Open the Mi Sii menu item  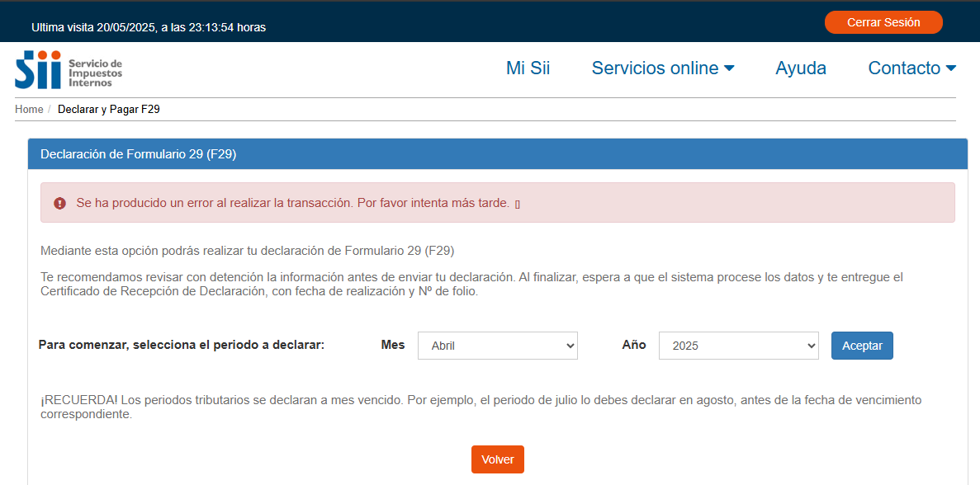pos(528,68)
